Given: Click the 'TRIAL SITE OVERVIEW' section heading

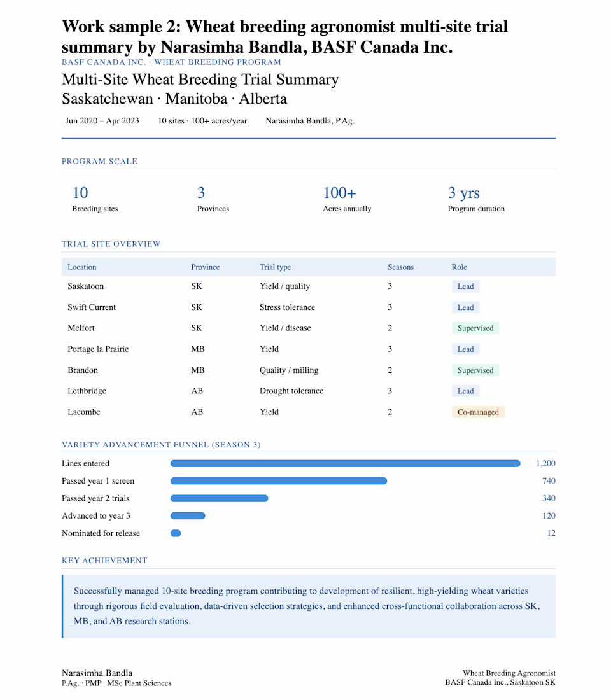Looking at the screenshot, I should 111,244.
